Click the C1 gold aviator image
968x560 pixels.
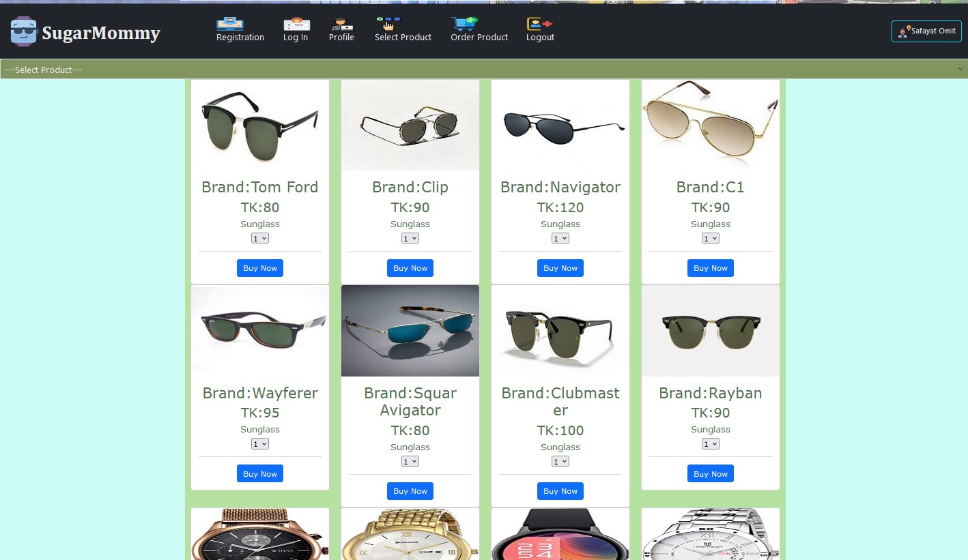711,125
